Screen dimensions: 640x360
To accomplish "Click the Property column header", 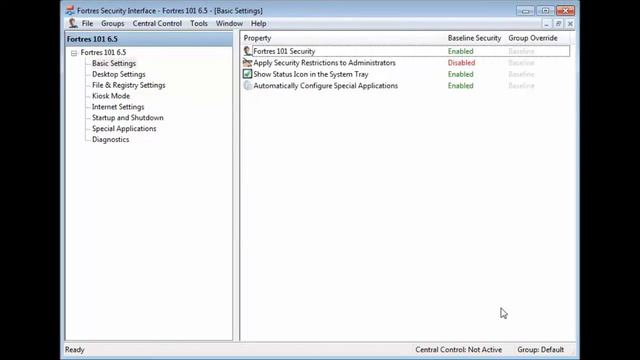I will coord(257,38).
